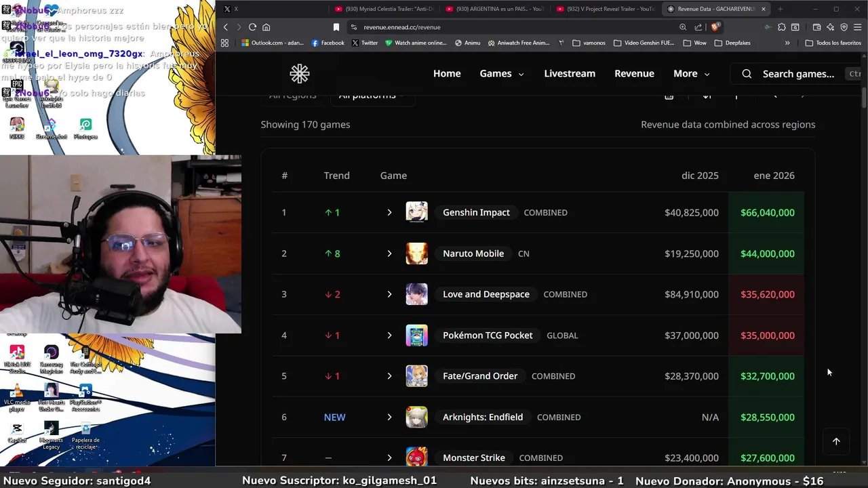Click the Arknights: Endfield game icon
This screenshot has height=488, width=868.
pyautogui.click(x=416, y=417)
